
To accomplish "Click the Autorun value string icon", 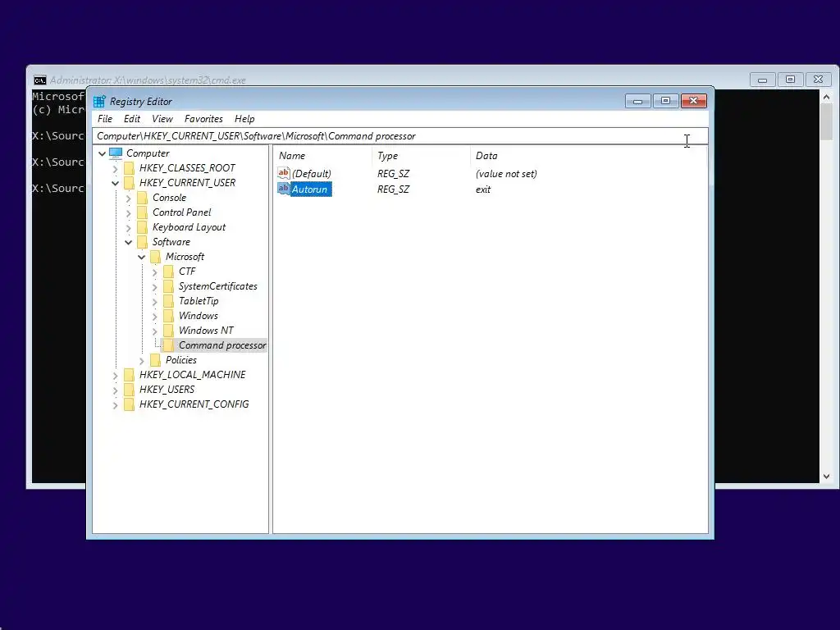I will tap(283, 189).
